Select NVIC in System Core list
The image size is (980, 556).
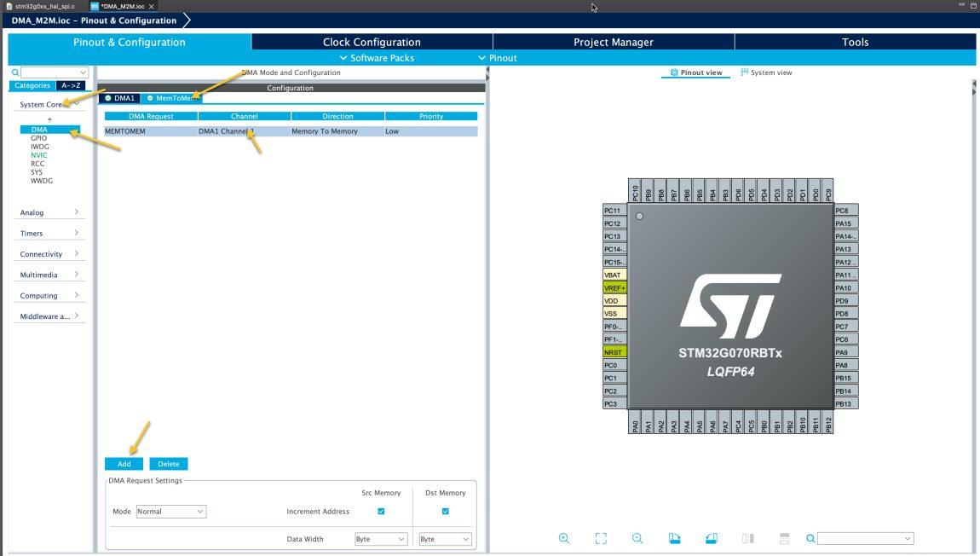(x=38, y=155)
